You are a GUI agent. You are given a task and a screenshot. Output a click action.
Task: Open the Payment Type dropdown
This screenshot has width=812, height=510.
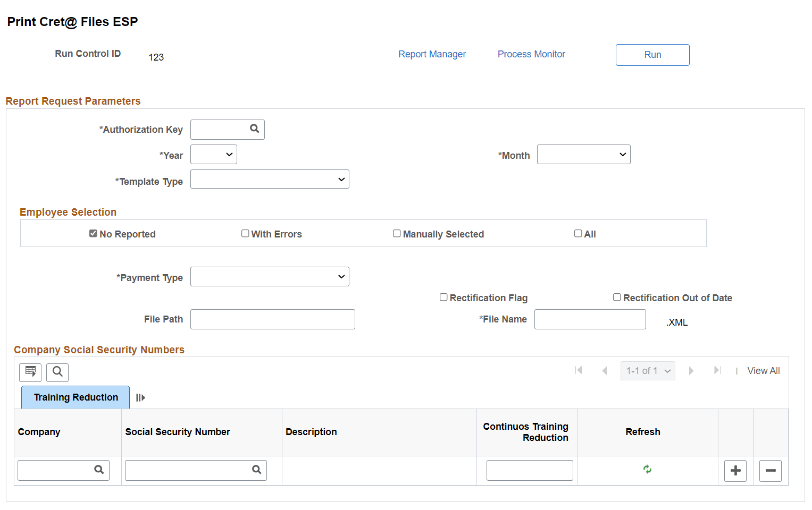click(x=270, y=277)
